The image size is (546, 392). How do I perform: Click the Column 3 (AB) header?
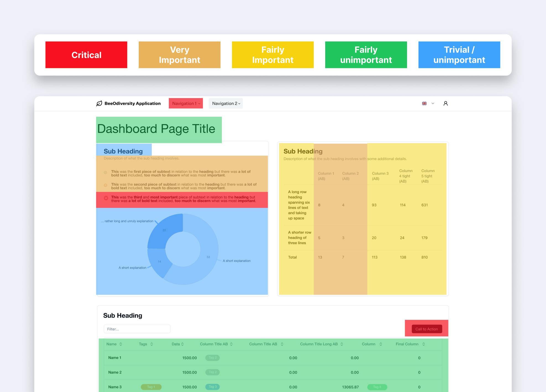click(380, 176)
